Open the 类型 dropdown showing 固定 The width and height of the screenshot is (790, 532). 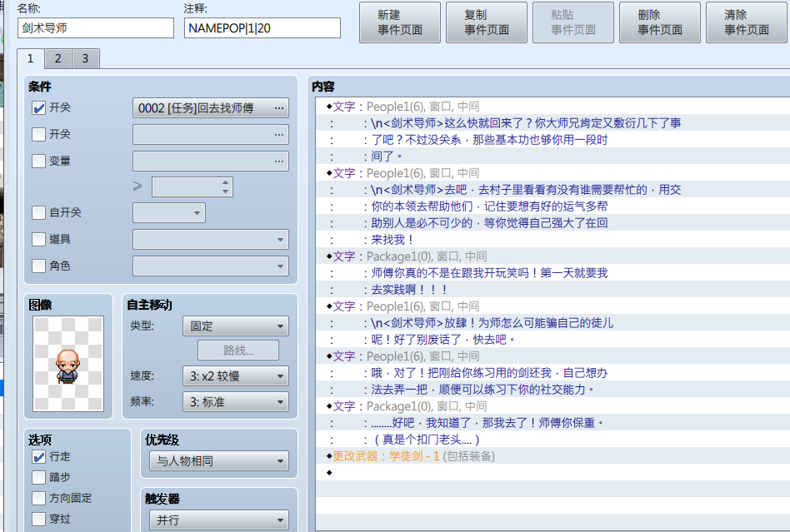[x=236, y=326]
